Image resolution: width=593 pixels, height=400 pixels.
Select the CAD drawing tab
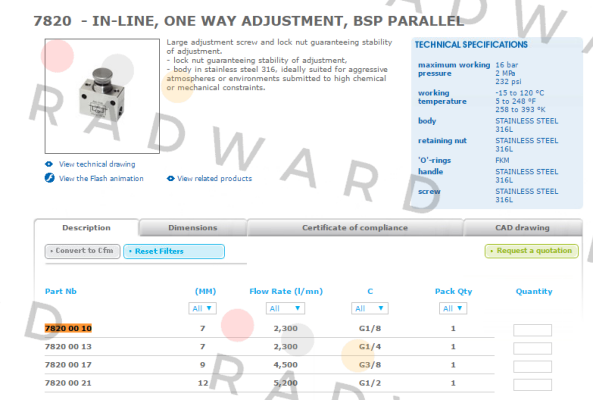coord(523,228)
